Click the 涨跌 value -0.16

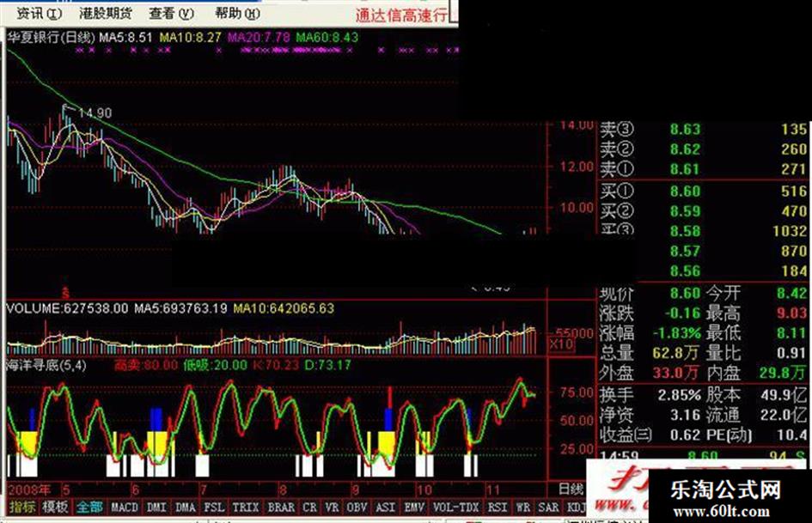pyautogui.click(x=682, y=313)
